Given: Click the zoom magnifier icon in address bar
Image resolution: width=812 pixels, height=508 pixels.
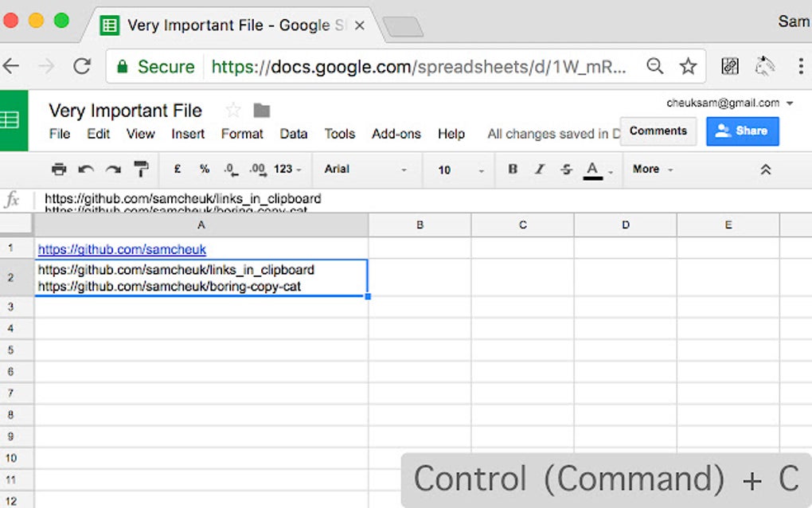Looking at the screenshot, I should tap(654, 66).
